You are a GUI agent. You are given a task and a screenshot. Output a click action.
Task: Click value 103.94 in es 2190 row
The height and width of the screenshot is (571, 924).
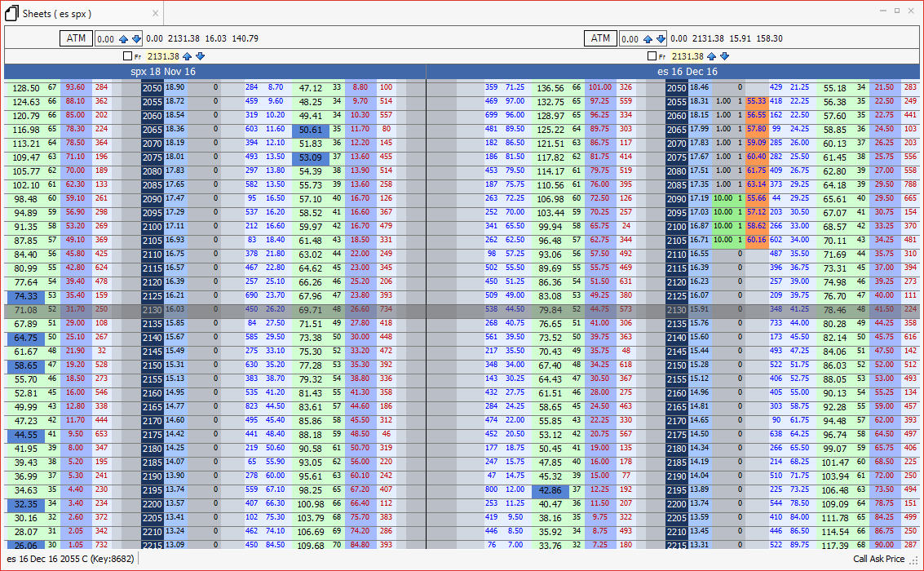(835, 476)
